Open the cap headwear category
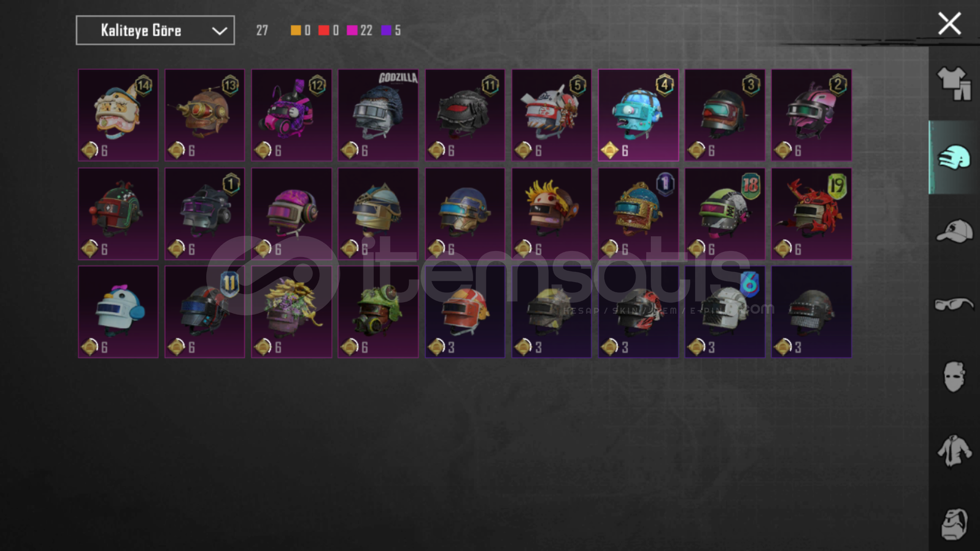 (953, 231)
